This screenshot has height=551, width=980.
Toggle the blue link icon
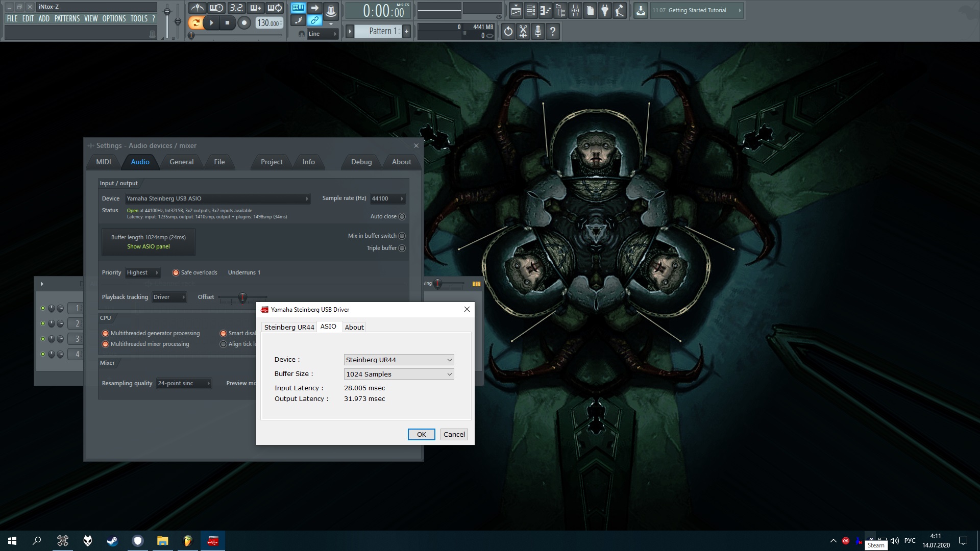pyautogui.click(x=315, y=20)
